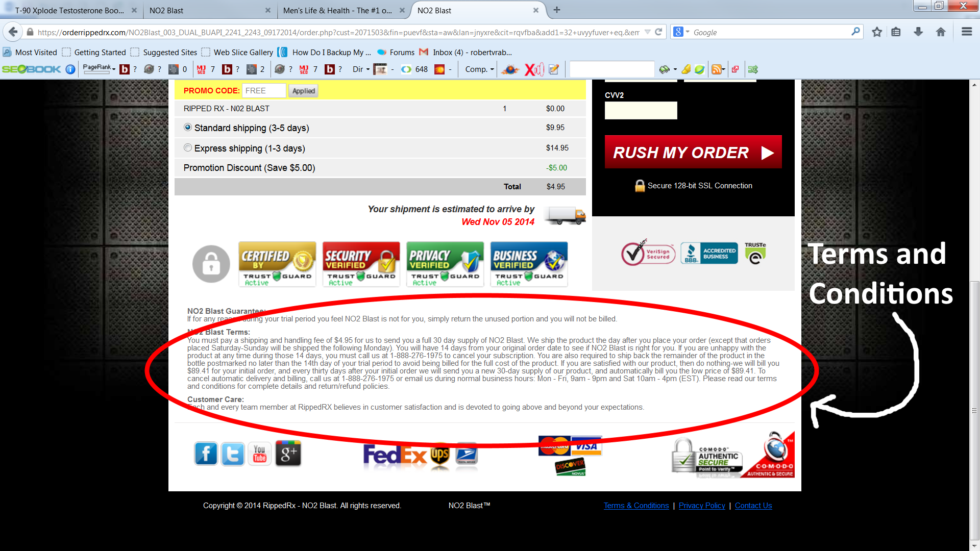Open the Forums bookmark
This screenshot has height=551, width=980.
coord(396,52)
